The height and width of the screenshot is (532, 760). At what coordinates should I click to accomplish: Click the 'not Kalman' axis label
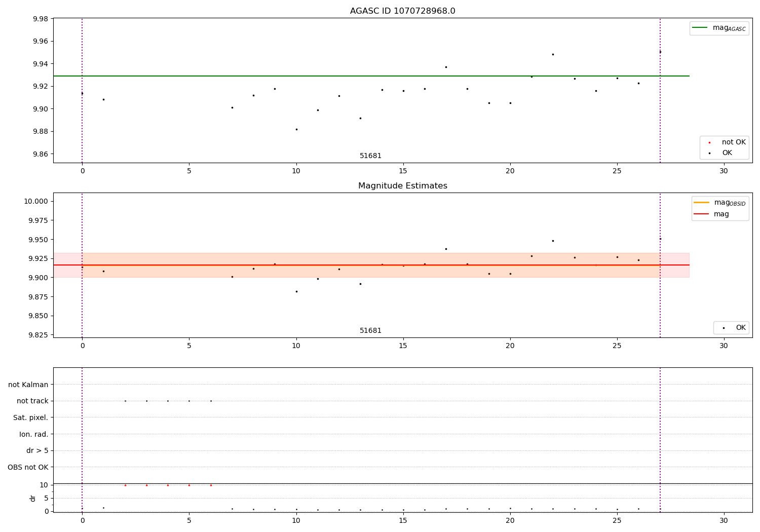(28, 385)
